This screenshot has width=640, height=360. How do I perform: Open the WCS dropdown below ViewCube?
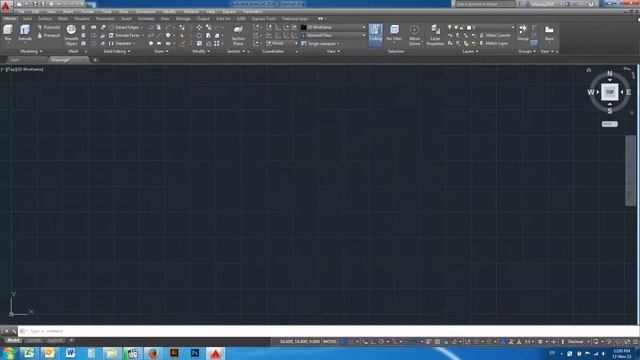(609, 124)
